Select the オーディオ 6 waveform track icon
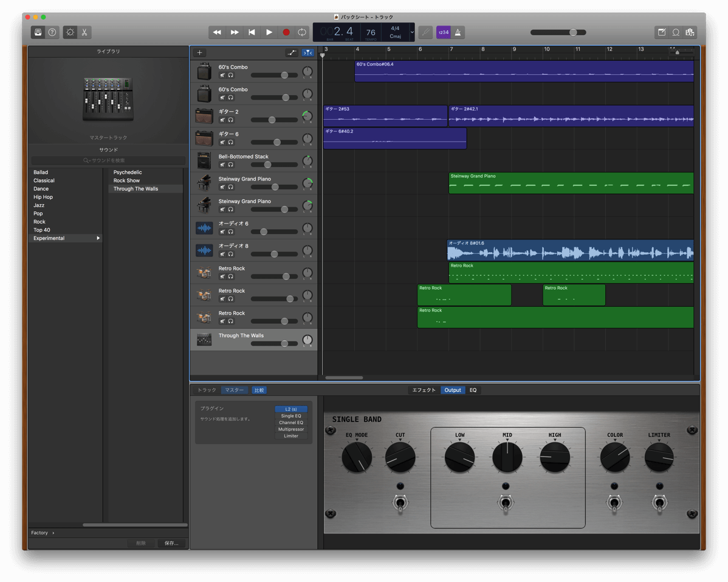Screen dimensions: 728x582 pos(204,228)
